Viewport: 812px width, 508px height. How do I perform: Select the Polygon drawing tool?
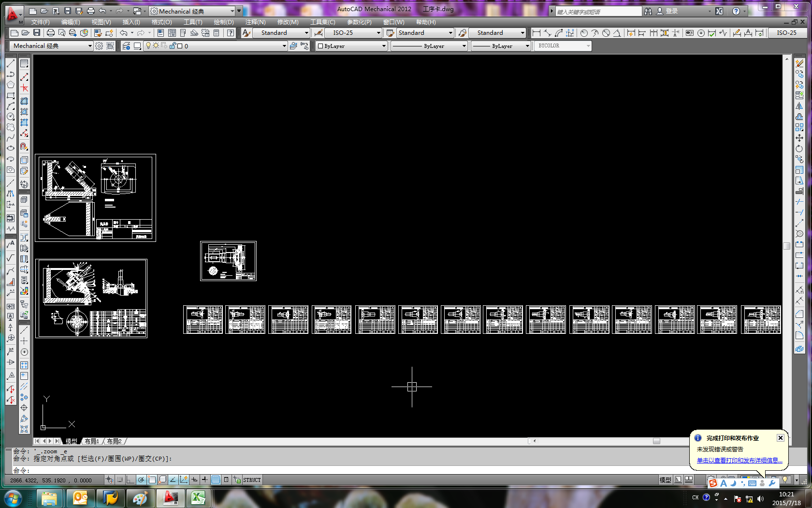click(11, 85)
